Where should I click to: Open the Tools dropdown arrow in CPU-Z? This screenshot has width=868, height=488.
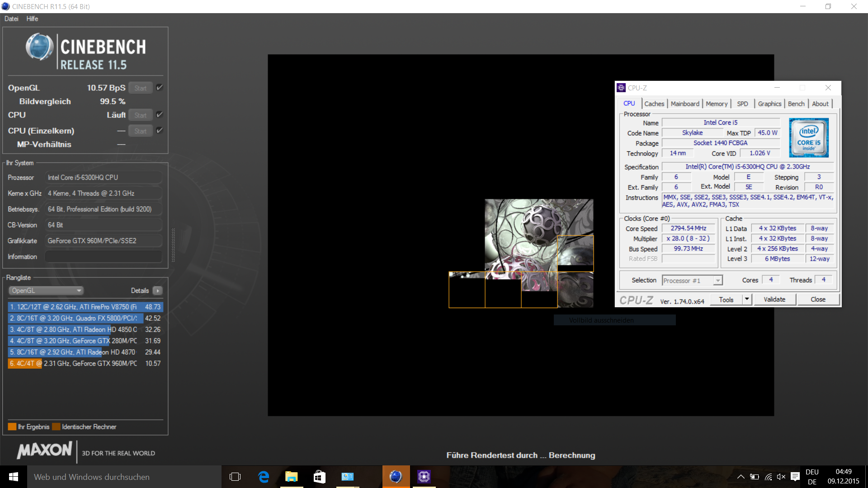pos(747,299)
